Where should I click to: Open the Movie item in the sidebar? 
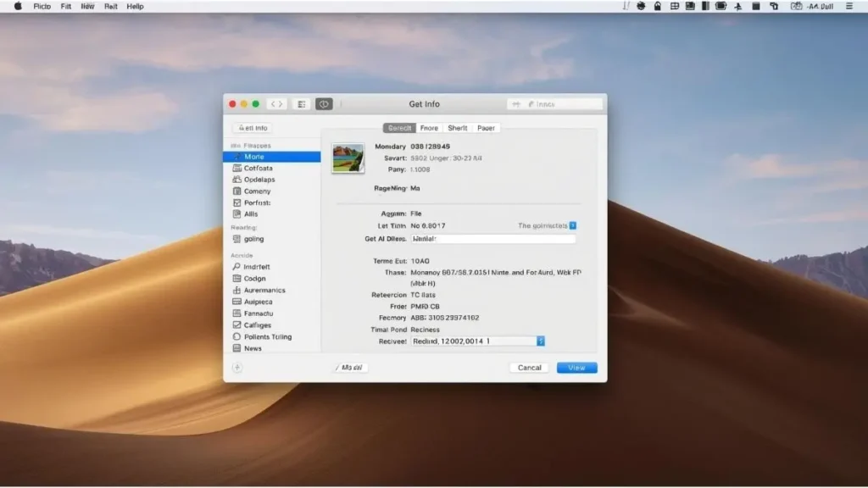tap(259, 156)
